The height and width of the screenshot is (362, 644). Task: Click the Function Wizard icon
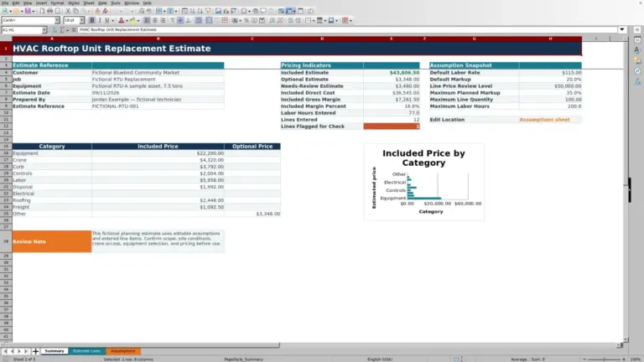(55, 29)
